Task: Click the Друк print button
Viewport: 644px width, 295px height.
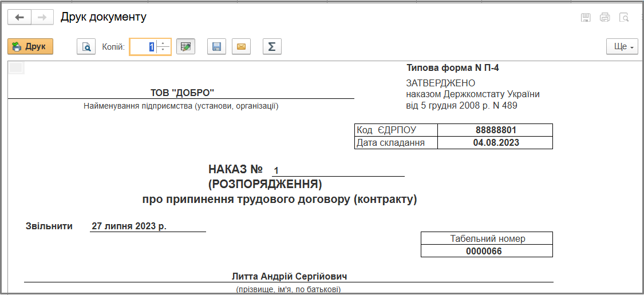Action: (30, 46)
